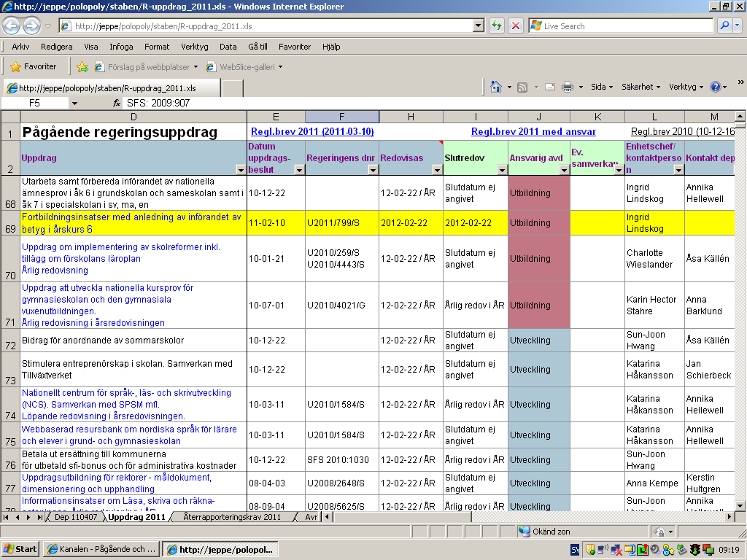The height and width of the screenshot is (560, 747).
Task: Go forward with the browser Forward arrow
Action: 31,26
